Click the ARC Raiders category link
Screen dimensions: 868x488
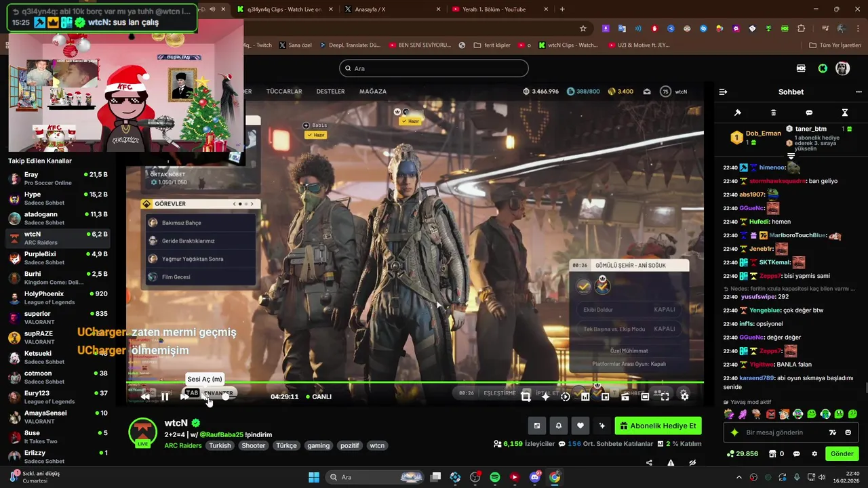tap(182, 445)
